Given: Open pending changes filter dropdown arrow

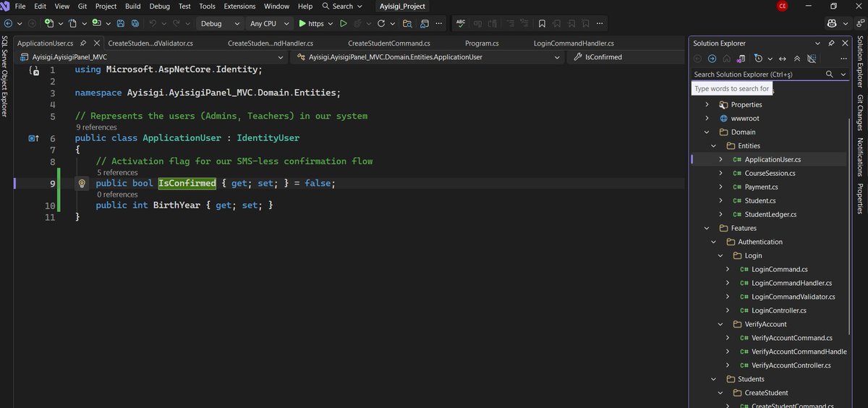Looking at the screenshot, I should (770, 59).
